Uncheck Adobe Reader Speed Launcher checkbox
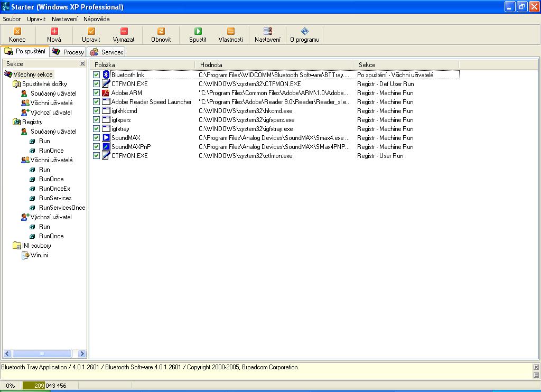 [96, 102]
